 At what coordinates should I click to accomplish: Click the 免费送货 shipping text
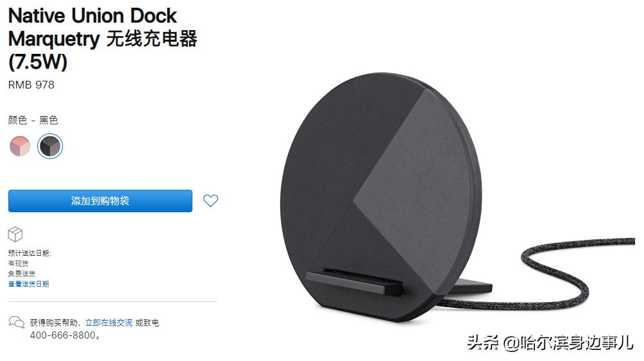pos(21,274)
